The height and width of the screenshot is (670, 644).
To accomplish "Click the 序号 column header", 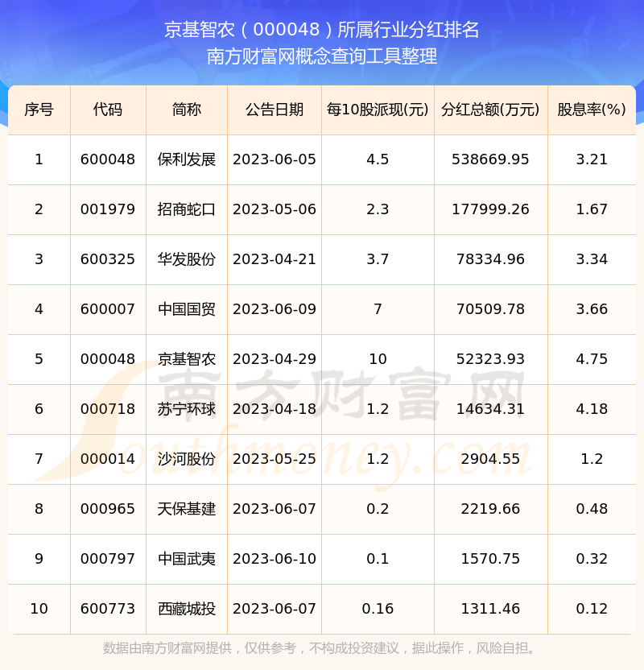I will tap(39, 110).
